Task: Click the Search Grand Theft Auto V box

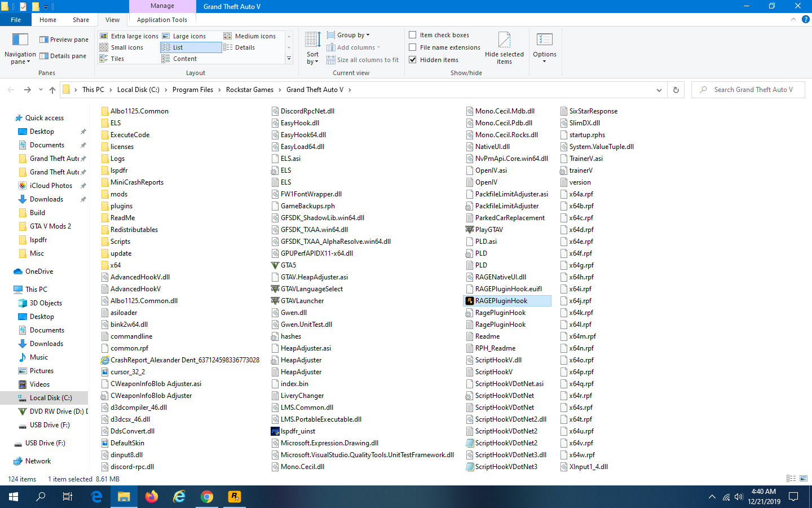Action: (748, 90)
